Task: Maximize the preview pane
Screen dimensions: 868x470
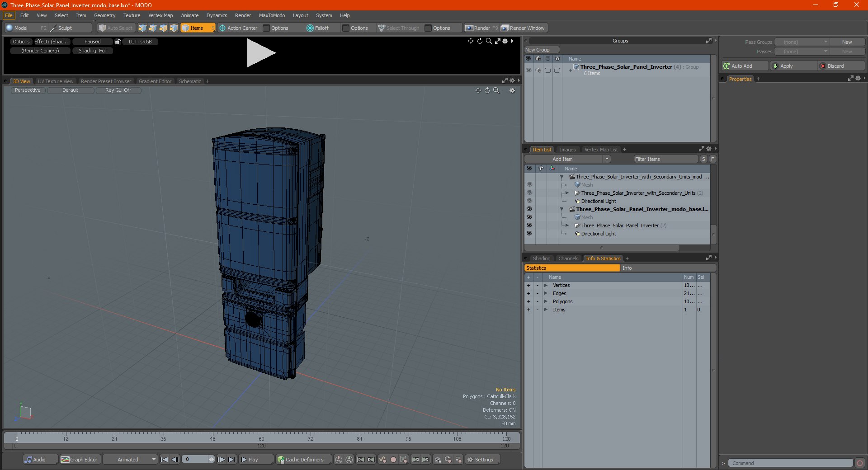Action: tap(497, 41)
